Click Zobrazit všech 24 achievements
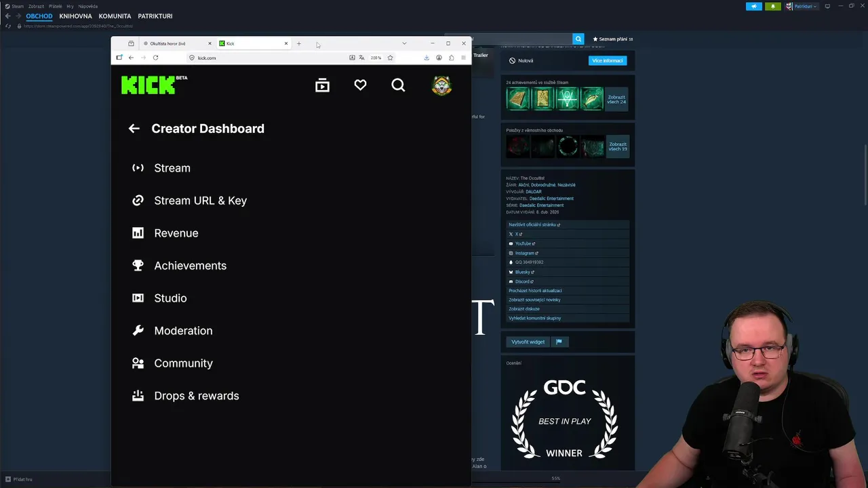 click(617, 99)
